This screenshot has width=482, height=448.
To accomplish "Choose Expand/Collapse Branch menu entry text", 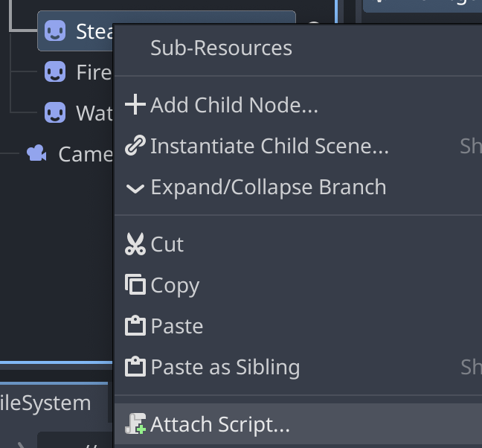I will (268, 187).
